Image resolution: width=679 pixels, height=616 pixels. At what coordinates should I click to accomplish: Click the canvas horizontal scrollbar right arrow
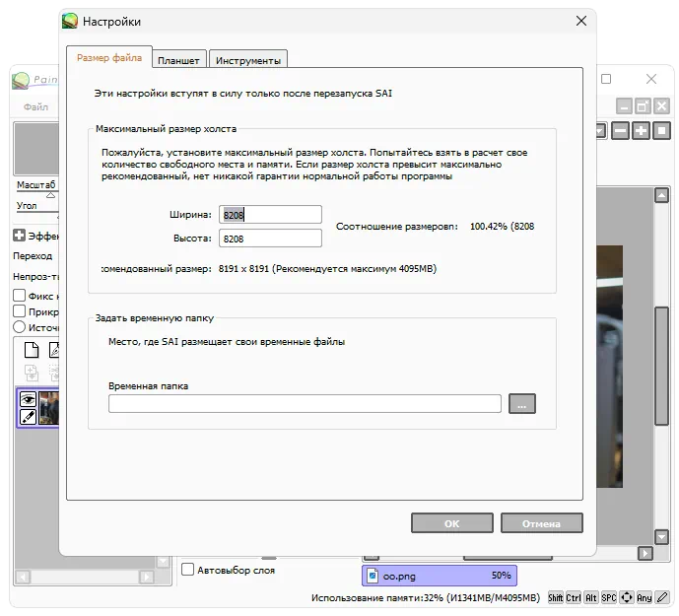pos(645,553)
